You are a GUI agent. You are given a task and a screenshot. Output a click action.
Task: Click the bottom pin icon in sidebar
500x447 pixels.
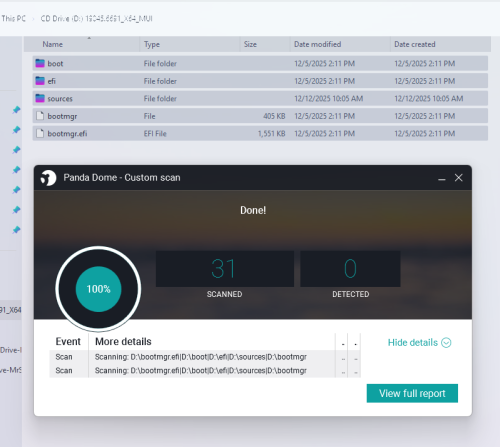click(16, 230)
